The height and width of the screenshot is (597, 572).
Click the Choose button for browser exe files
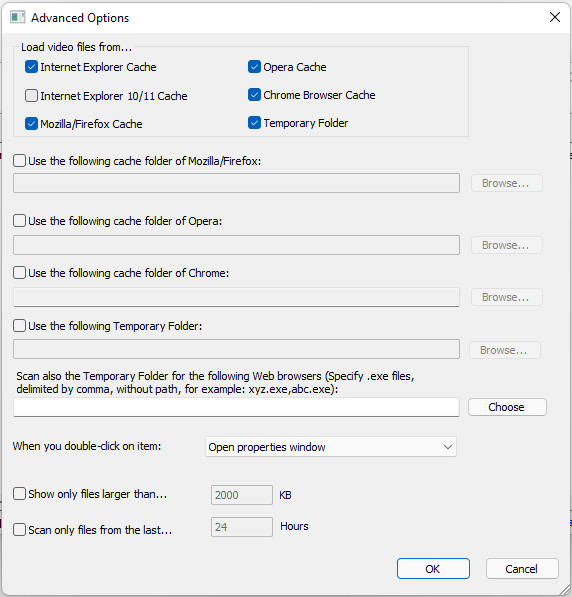tap(507, 407)
